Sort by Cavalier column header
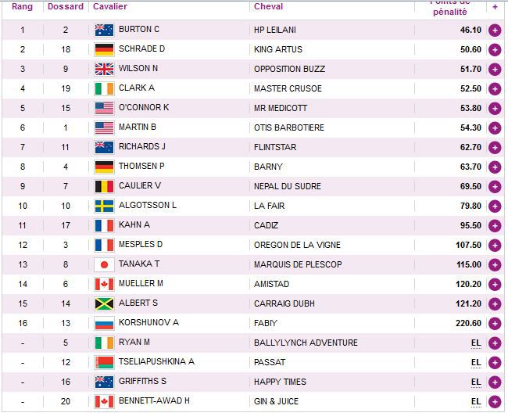 pyautogui.click(x=110, y=7)
